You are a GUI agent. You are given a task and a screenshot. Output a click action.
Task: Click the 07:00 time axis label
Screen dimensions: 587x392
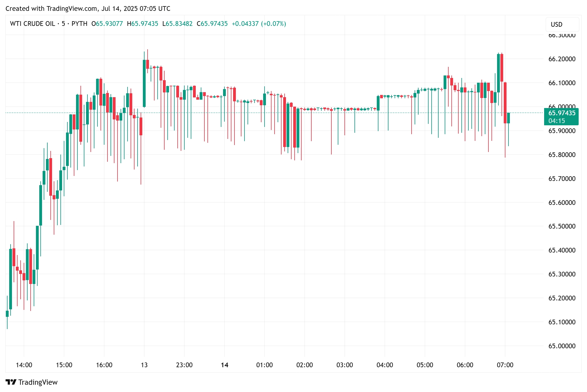click(x=505, y=365)
